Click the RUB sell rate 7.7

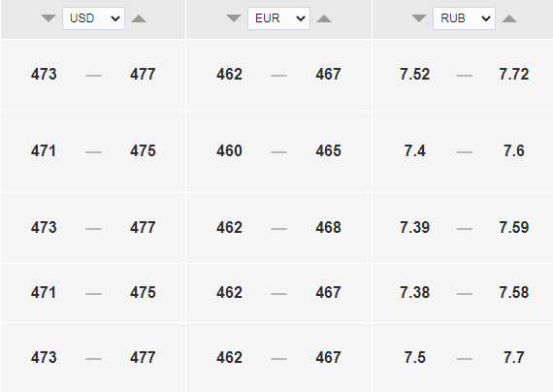[x=514, y=357]
